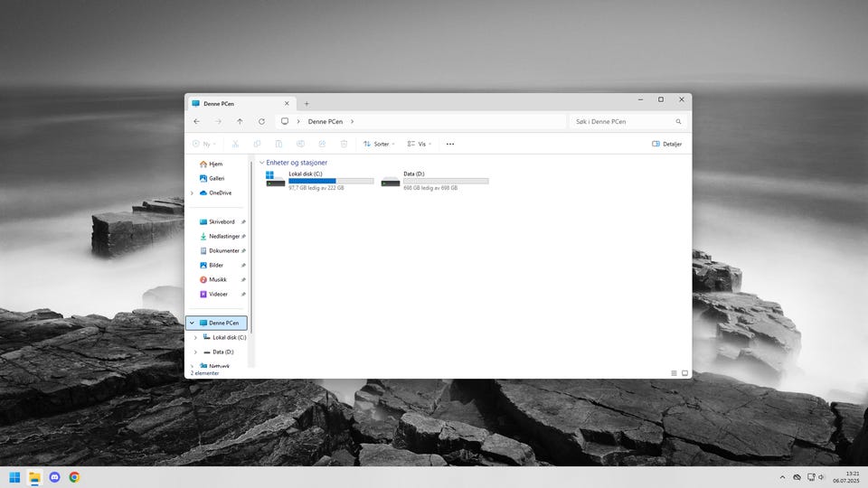Viewport: 868px width, 488px height.
Task: Open the taskbar clock and date
Action: [x=847, y=477]
